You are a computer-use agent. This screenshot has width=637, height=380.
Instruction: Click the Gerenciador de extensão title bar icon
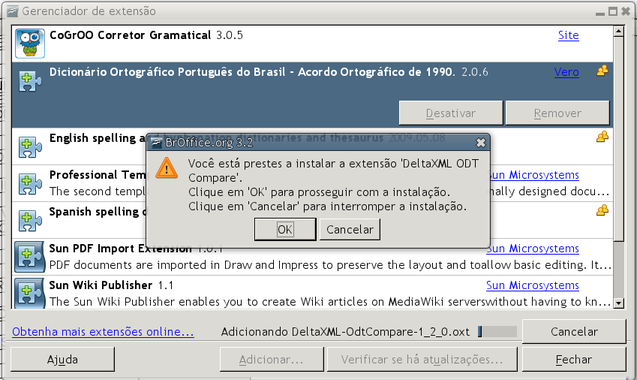[13, 11]
